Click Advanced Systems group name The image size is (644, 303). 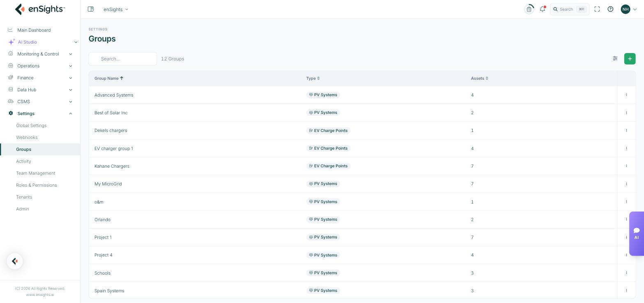[114, 95]
